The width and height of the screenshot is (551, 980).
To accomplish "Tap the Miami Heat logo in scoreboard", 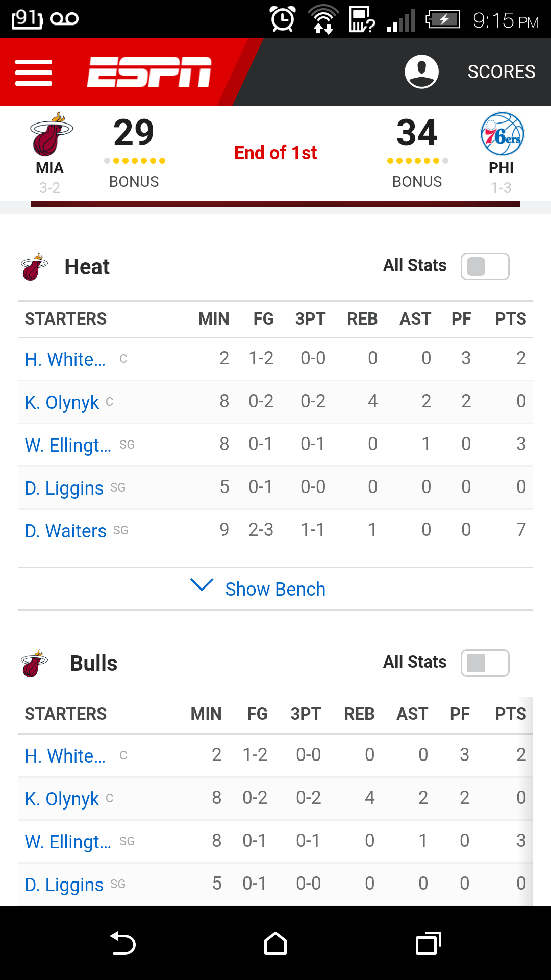I will coord(51,134).
